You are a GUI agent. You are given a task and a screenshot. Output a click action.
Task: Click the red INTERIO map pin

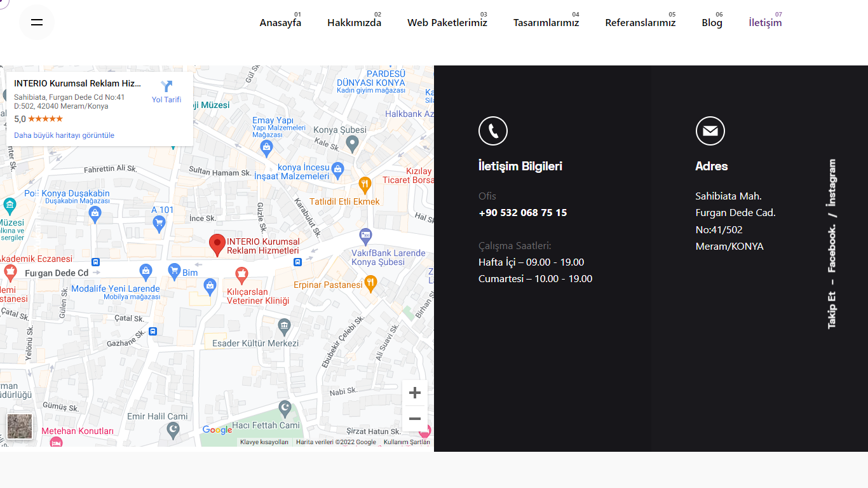point(217,244)
